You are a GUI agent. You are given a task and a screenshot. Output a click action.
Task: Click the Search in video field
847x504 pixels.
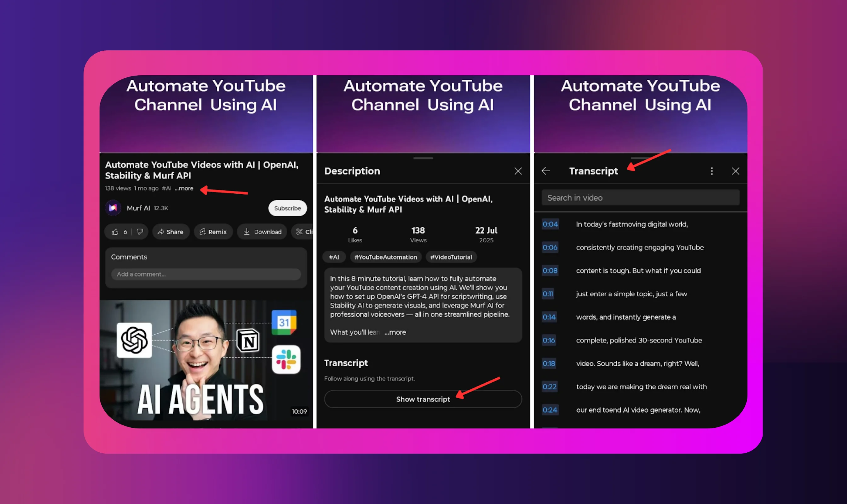[640, 198]
